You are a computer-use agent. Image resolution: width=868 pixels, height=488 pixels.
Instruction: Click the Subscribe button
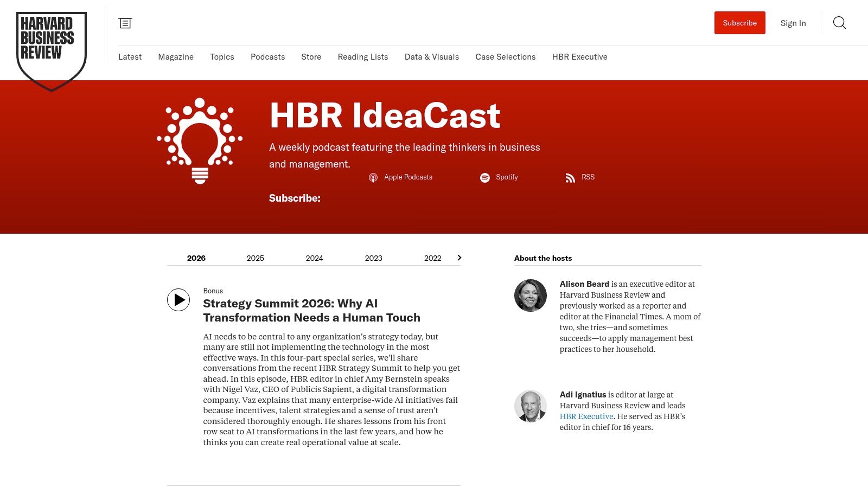pos(739,23)
